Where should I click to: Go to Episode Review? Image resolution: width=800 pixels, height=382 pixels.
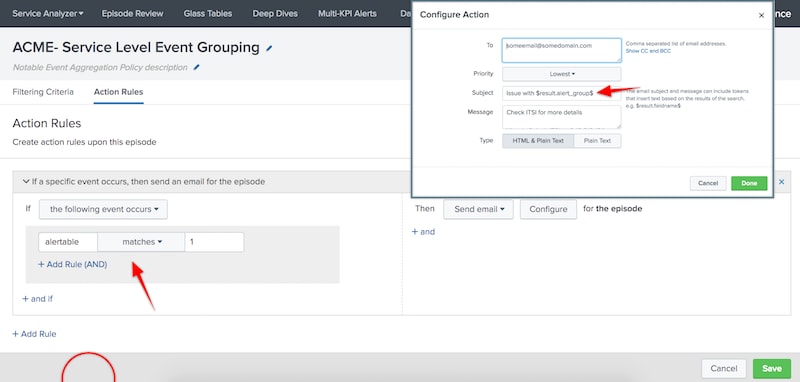(x=132, y=14)
